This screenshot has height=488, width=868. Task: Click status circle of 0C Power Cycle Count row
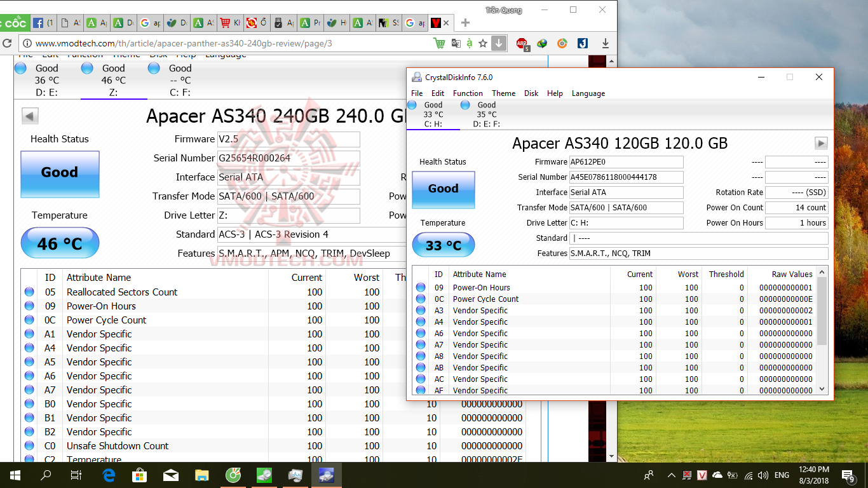[420, 299]
